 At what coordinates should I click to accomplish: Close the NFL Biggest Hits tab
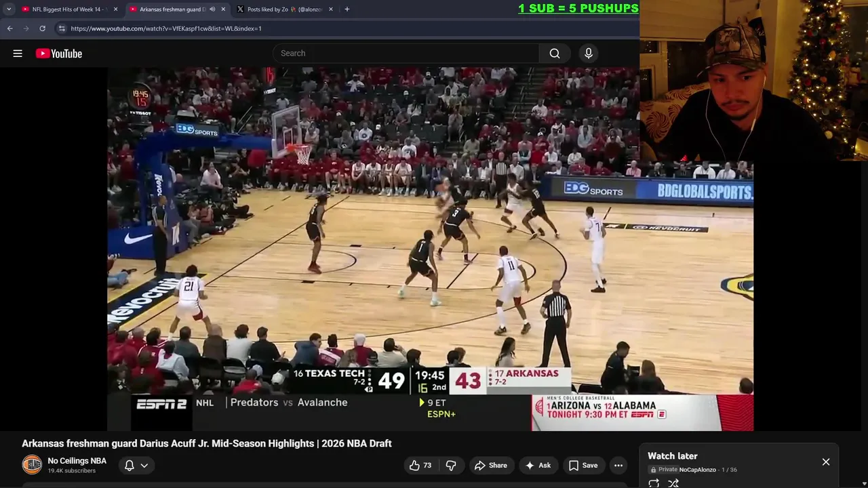click(115, 9)
